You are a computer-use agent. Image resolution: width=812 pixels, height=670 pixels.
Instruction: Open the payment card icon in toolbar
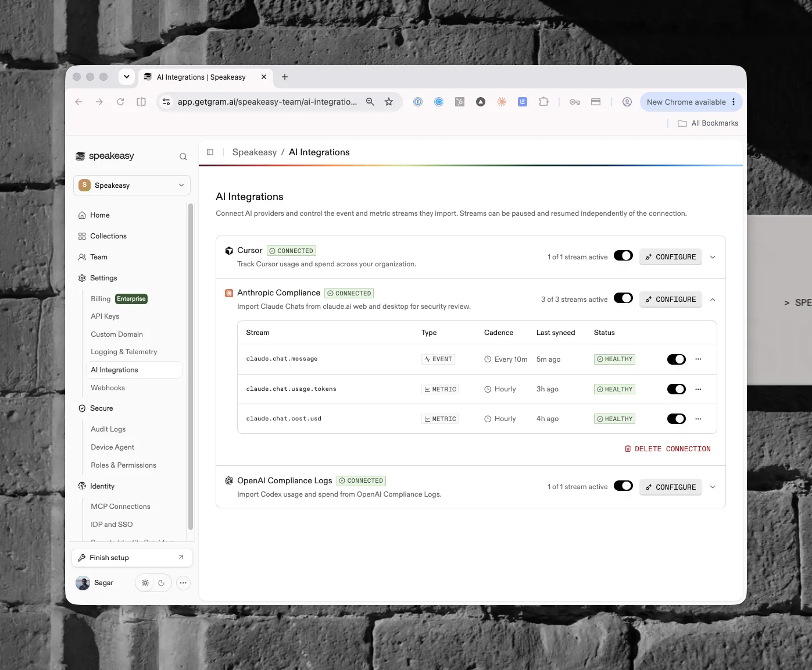pos(596,102)
